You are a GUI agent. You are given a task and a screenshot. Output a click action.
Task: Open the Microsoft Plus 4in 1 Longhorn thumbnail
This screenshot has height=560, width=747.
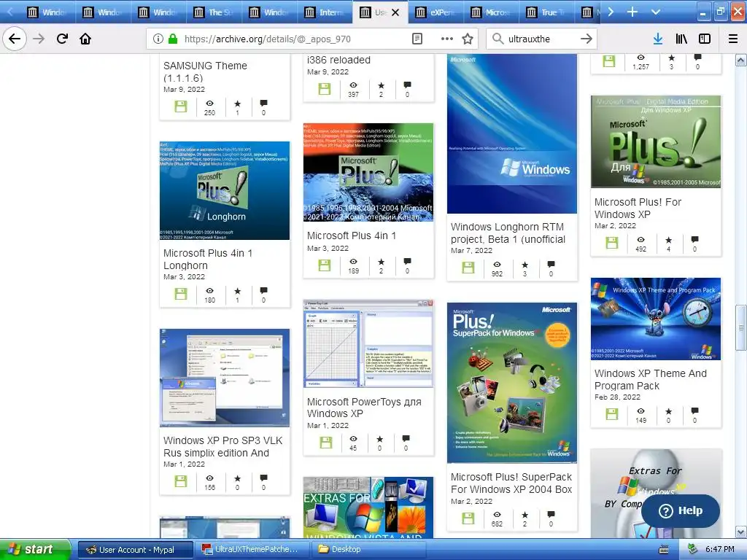pyautogui.click(x=225, y=190)
